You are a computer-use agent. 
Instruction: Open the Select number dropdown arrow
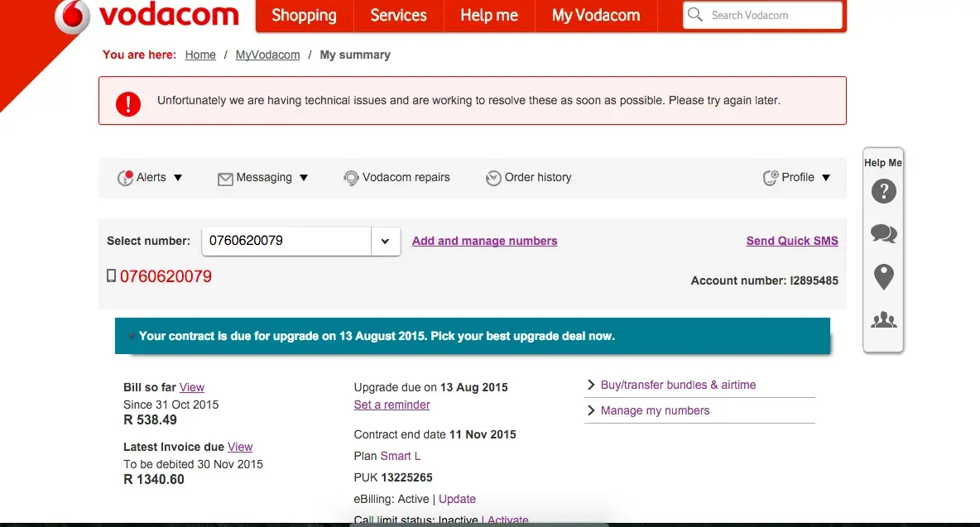point(385,242)
